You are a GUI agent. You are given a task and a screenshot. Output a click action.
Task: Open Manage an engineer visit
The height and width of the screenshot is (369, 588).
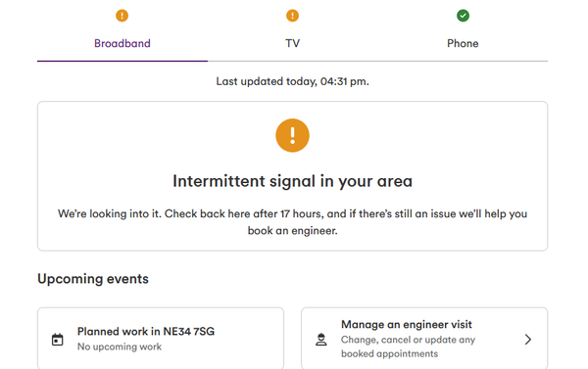click(x=424, y=339)
